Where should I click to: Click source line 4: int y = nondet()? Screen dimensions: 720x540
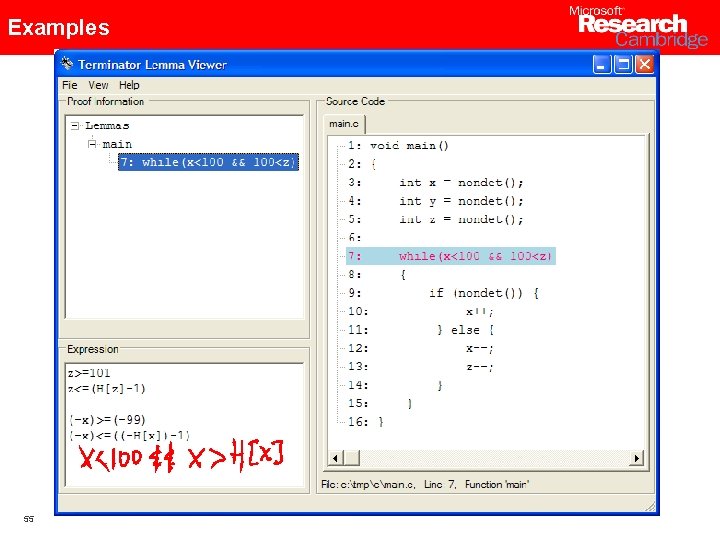click(x=435, y=201)
